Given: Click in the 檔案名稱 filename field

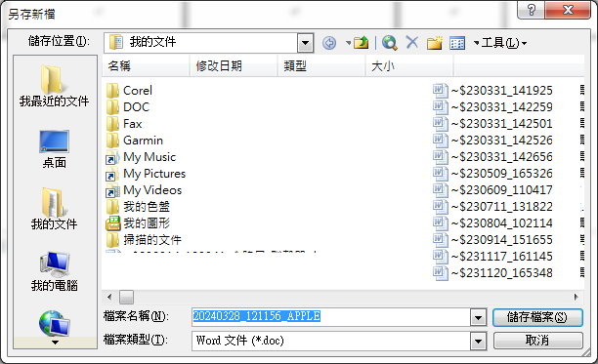Looking at the screenshot, I should coord(331,317).
